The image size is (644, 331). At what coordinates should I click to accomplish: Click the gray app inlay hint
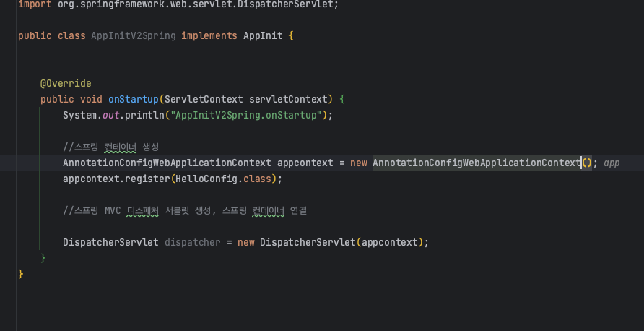tap(612, 163)
